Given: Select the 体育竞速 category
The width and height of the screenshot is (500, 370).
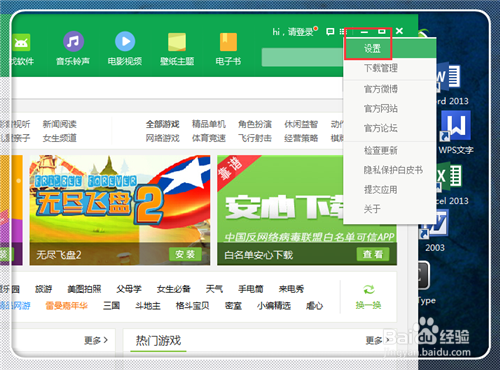Looking at the screenshot, I should (209, 138).
